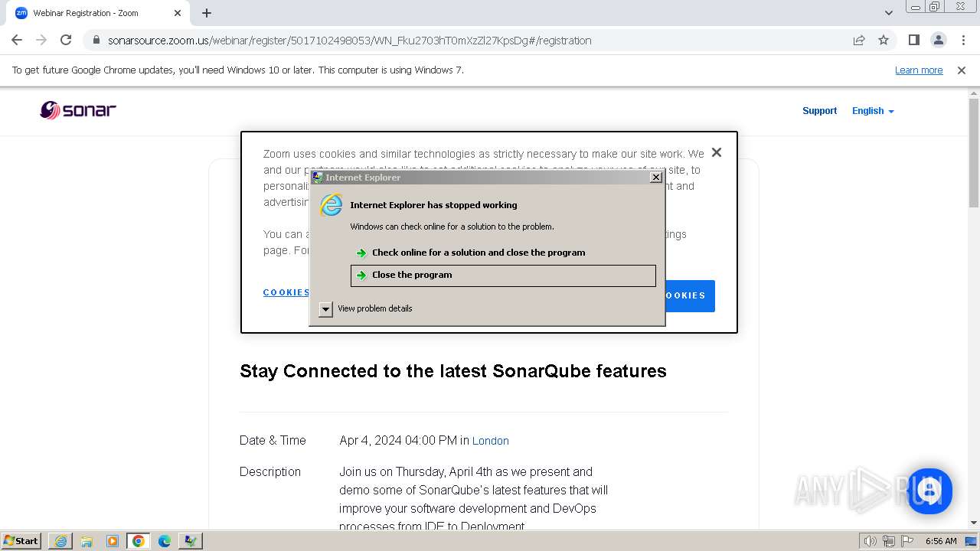Image resolution: width=980 pixels, height=551 pixels.
Task: Open the London timezone link
Action: (491, 441)
